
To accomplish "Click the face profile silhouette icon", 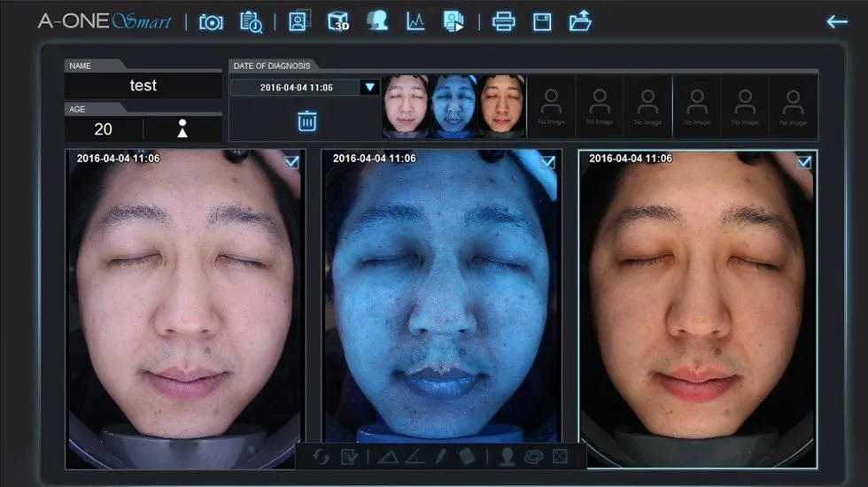I will click(378, 21).
